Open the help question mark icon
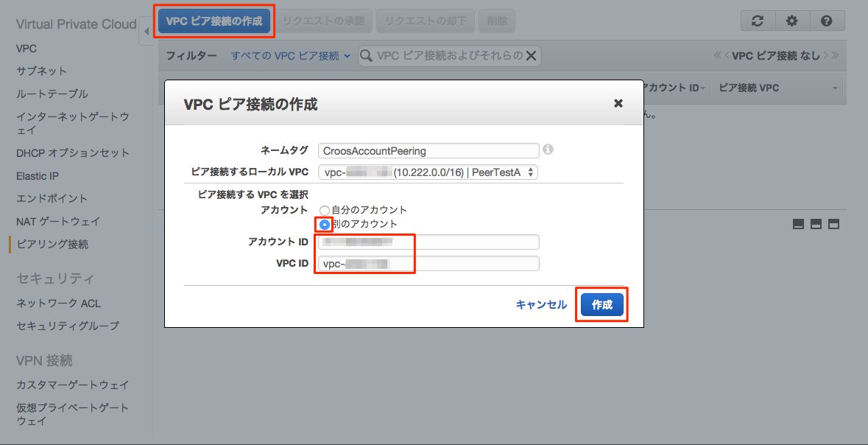868x445 pixels. [x=827, y=21]
